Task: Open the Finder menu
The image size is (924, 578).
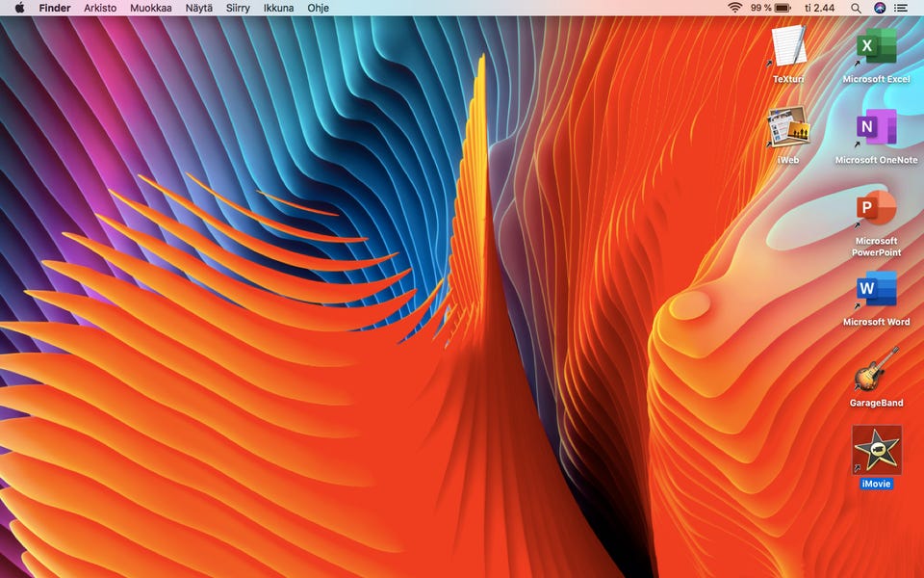Action: (55, 8)
